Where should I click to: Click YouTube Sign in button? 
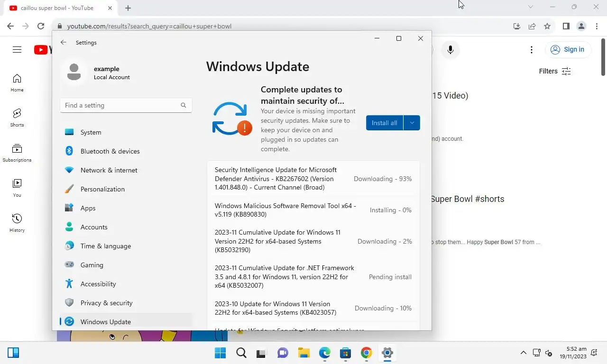pos(568,49)
